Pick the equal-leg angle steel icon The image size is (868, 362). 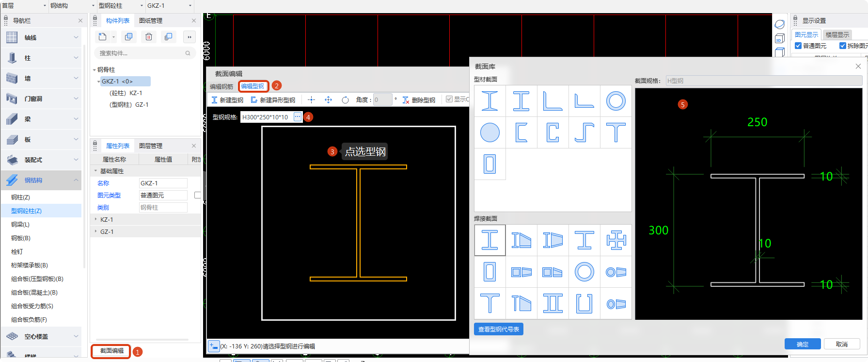tap(552, 101)
